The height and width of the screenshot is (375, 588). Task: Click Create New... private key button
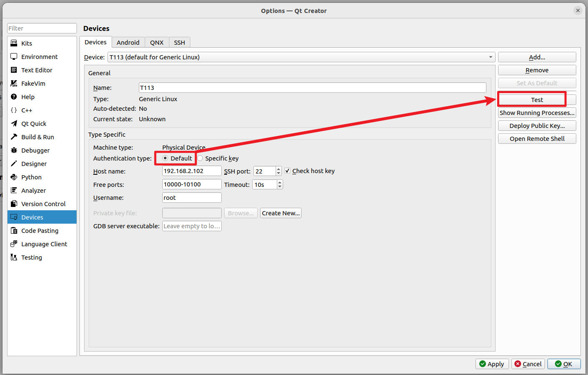pos(281,213)
